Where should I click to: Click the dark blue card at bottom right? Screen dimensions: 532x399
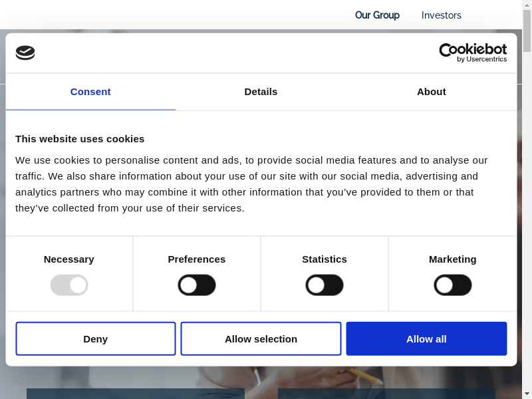[386, 394]
